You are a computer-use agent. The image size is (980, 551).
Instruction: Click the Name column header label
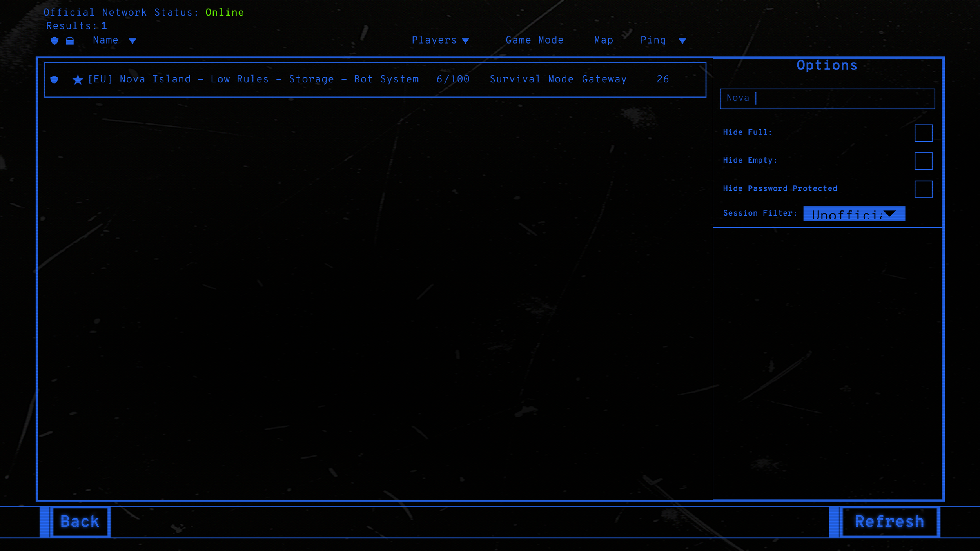105,40
